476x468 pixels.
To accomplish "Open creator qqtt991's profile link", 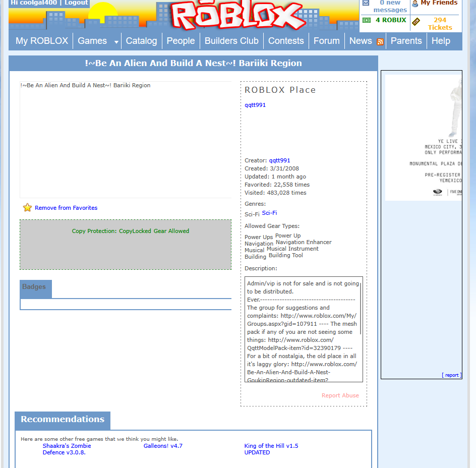I will tap(279, 160).
